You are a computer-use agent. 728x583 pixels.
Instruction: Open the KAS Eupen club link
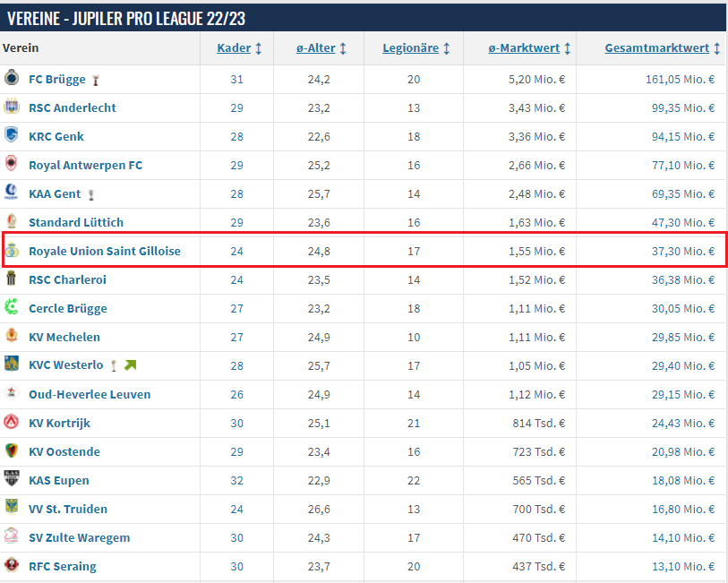[x=58, y=480]
